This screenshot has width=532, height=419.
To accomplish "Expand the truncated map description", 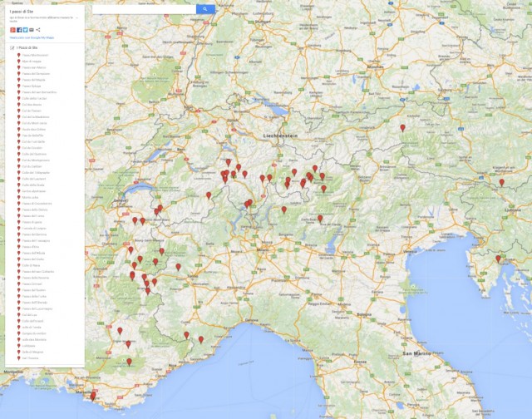I will [x=76, y=17].
